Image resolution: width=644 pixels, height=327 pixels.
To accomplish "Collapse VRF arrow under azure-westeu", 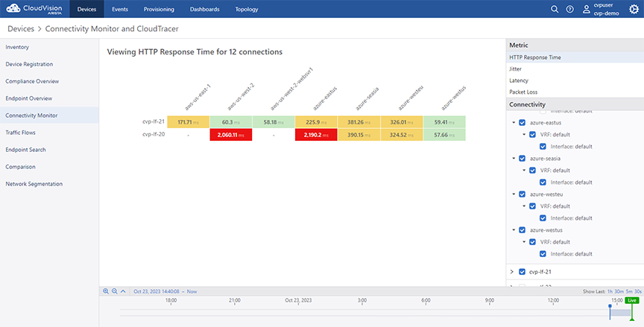I will click(524, 206).
